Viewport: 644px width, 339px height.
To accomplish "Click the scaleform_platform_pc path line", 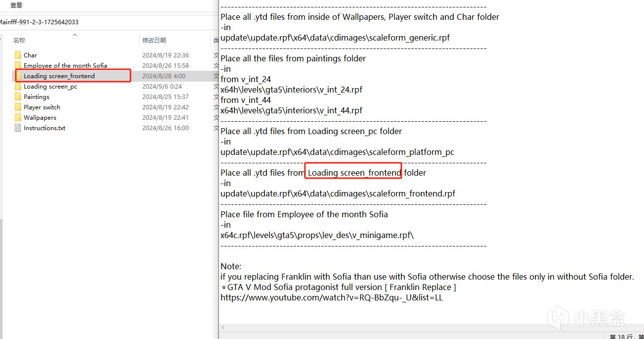I will tap(338, 152).
